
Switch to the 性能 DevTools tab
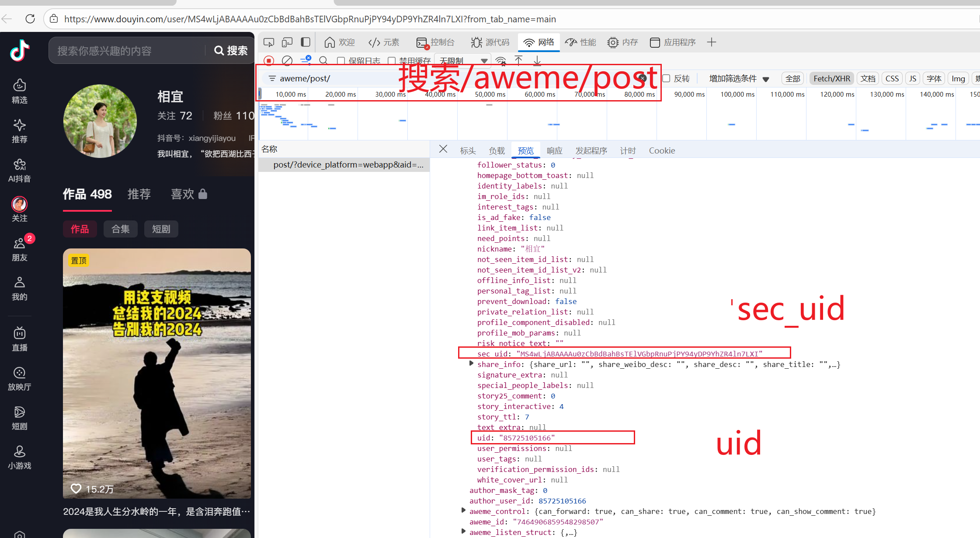580,42
